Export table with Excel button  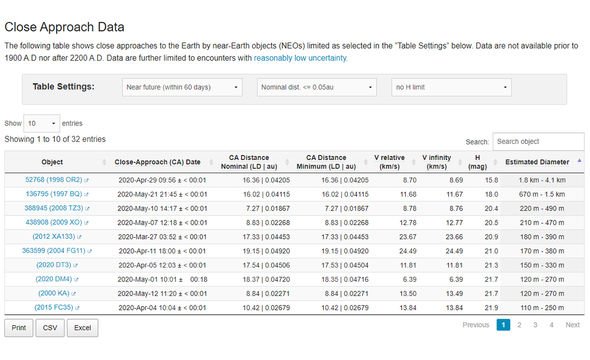pos(82,328)
